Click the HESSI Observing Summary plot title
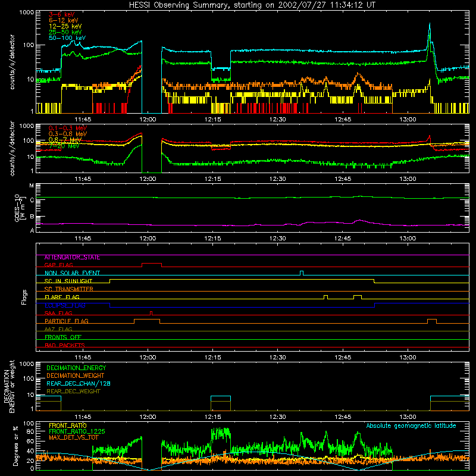This screenshot has height=476, width=476. (252, 5)
